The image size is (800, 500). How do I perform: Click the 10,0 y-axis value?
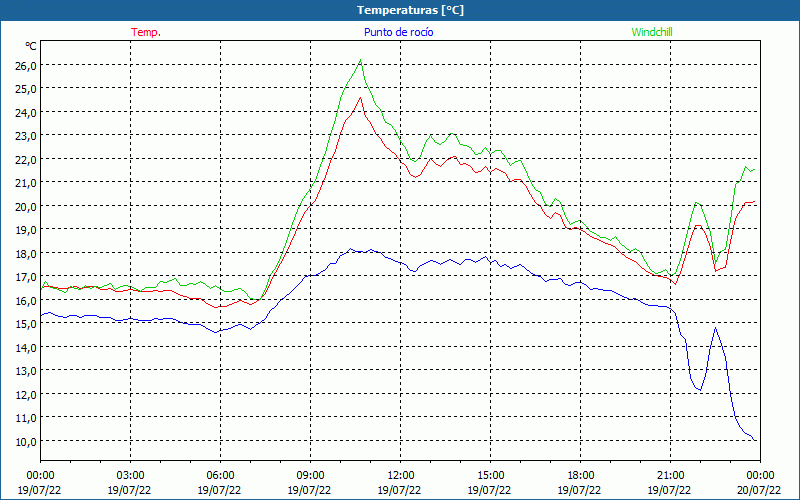26,441
